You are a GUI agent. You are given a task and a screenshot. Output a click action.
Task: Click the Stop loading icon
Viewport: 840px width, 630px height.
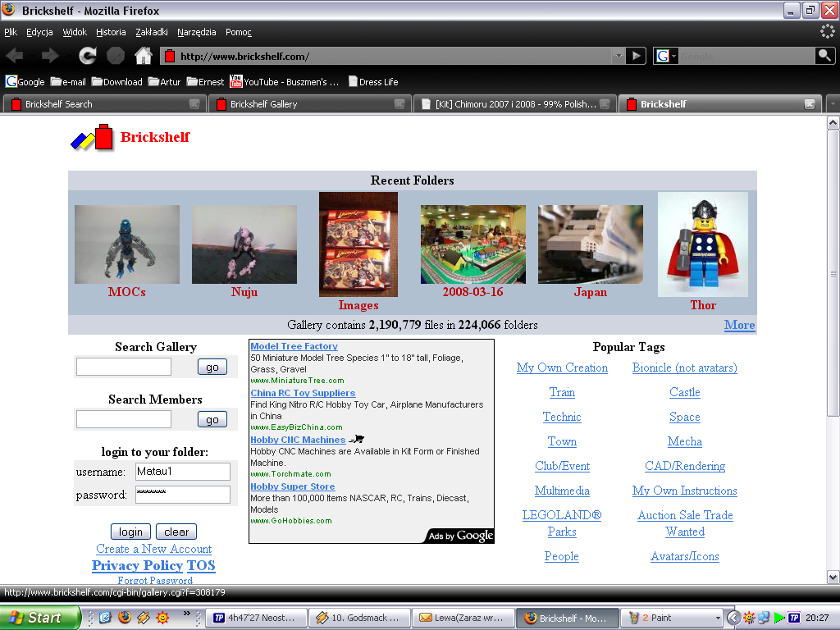coord(115,55)
